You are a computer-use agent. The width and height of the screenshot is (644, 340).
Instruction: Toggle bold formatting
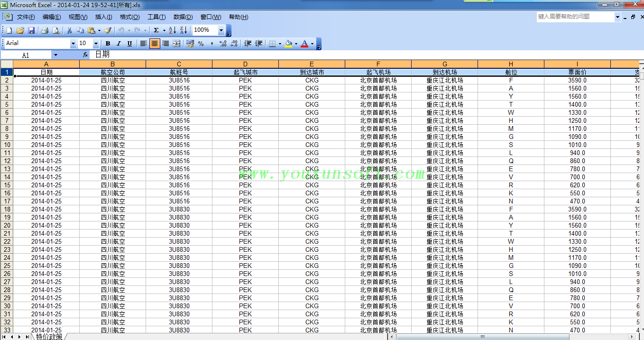[108, 44]
